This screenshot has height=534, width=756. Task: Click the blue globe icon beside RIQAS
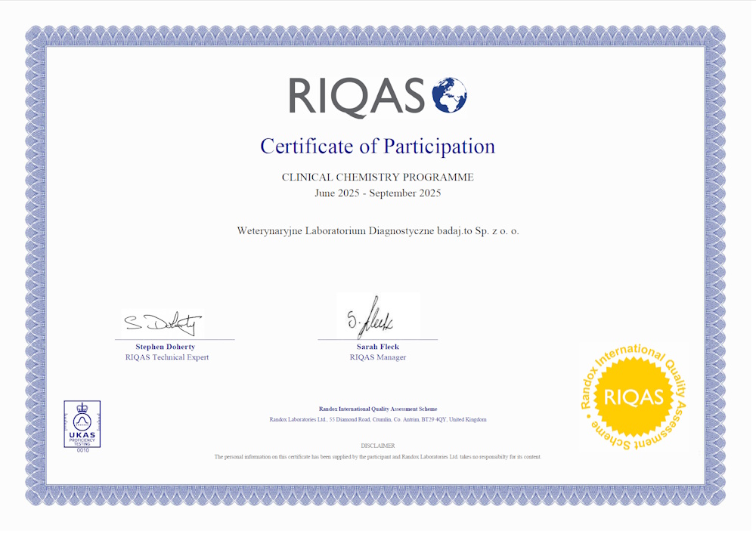(x=449, y=96)
